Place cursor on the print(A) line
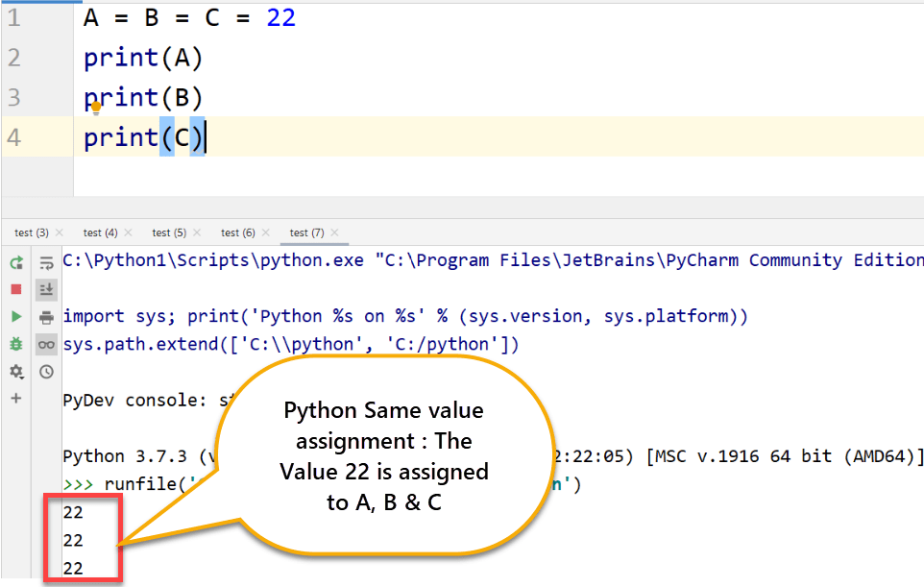924x587 pixels. click(x=144, y=59)
